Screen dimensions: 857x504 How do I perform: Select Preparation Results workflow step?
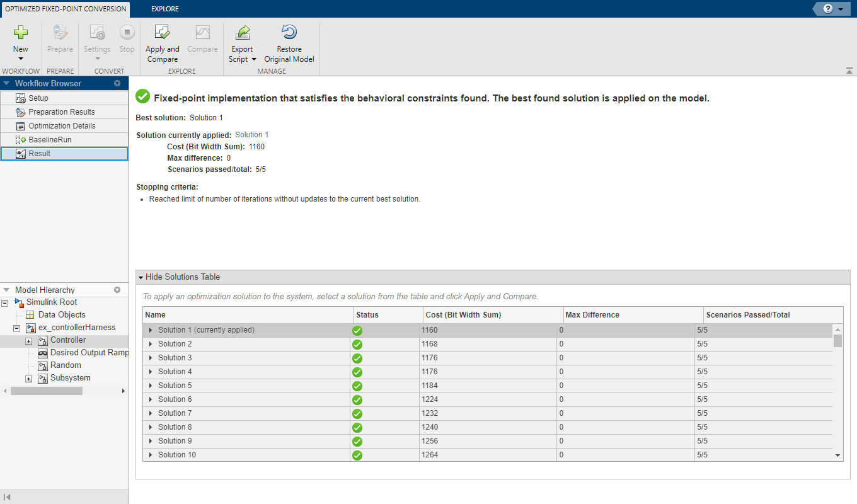(61, 112)
